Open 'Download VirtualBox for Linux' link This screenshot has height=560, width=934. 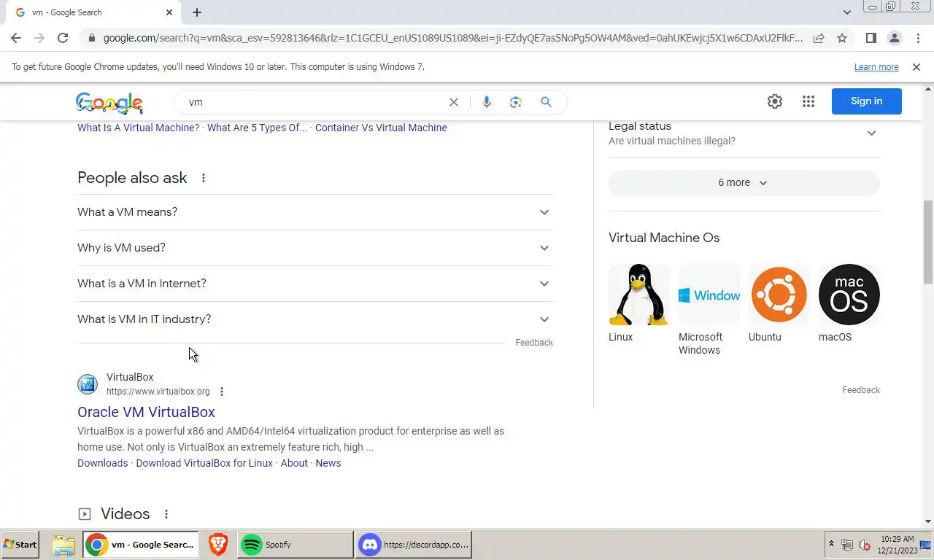point(204,463)
